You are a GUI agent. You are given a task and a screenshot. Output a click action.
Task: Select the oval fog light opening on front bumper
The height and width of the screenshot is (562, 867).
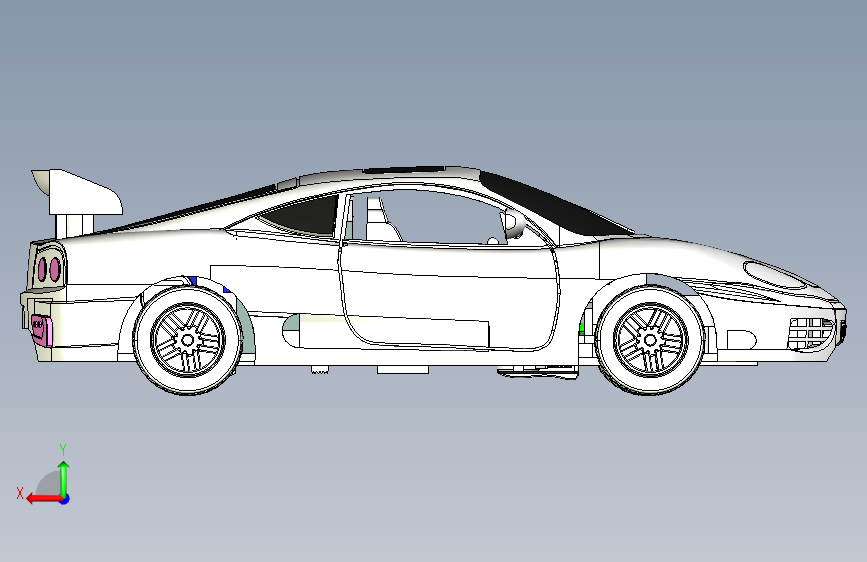pyautogui.click(x=741, y=340)
